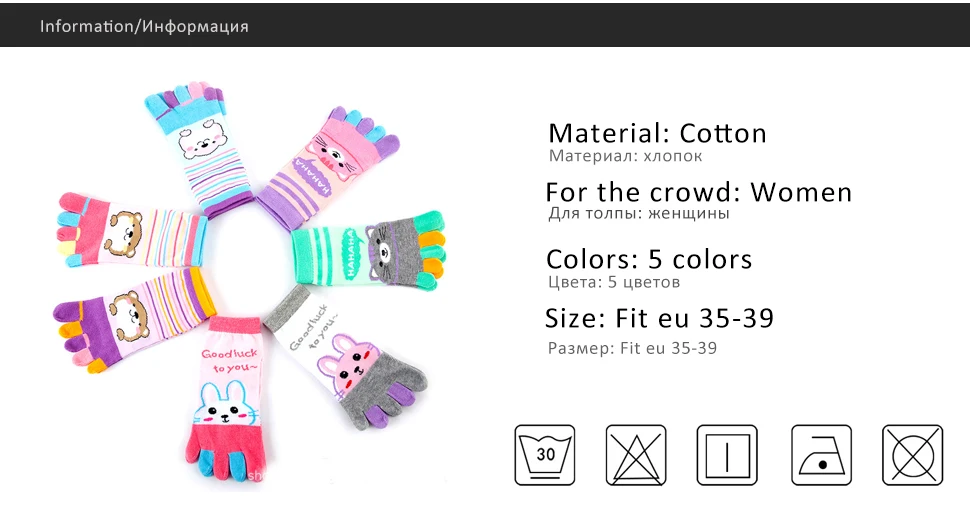Click the Information/Информация header text

pyautogui.click(x=144, y=27)
